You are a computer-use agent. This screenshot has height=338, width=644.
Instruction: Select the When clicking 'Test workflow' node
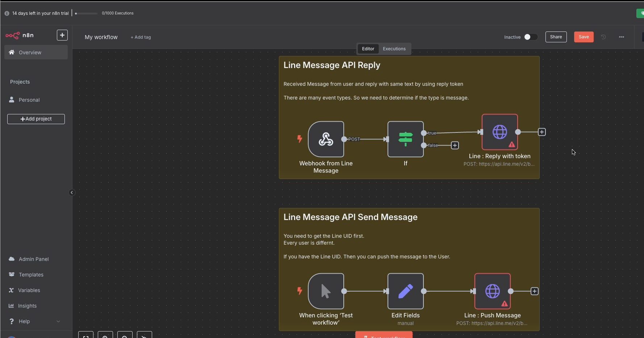pyautogui.click(x=326, y=291)
